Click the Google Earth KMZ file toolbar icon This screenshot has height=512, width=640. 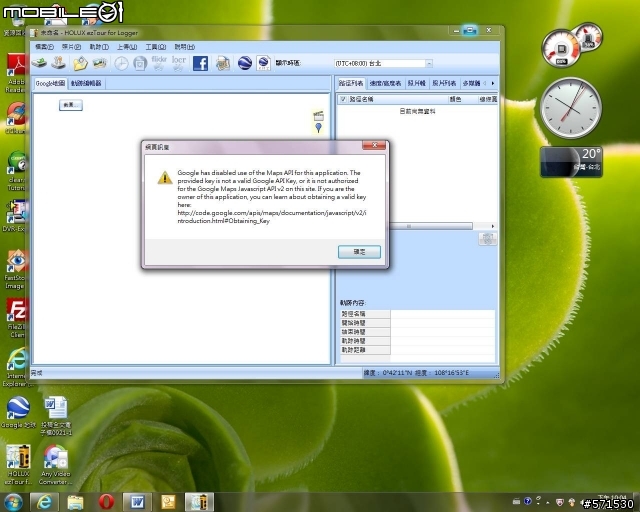264,63
